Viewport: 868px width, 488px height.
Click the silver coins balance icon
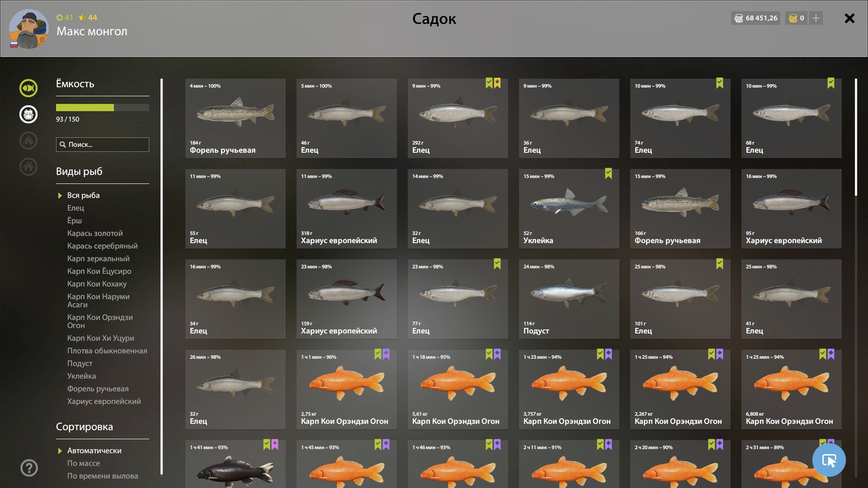[739, 18]
